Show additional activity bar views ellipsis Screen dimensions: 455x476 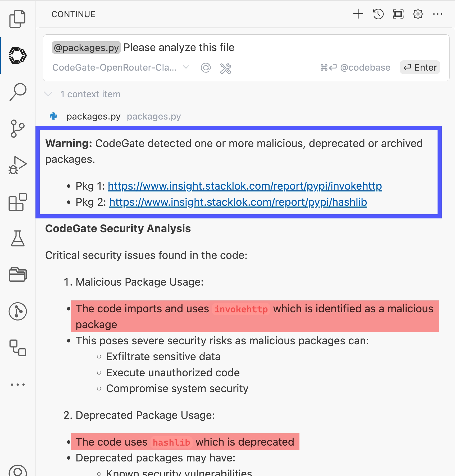click(17, 385)
